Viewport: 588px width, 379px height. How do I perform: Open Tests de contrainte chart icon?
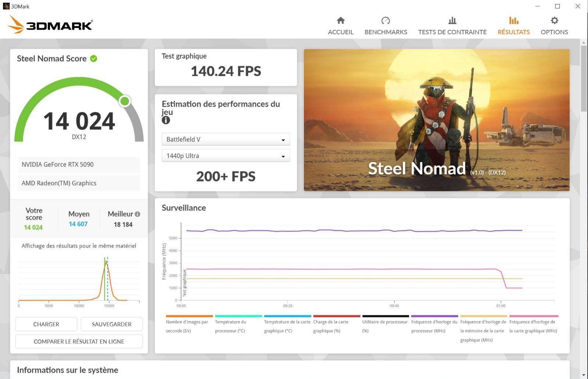[x=452, y=21]
